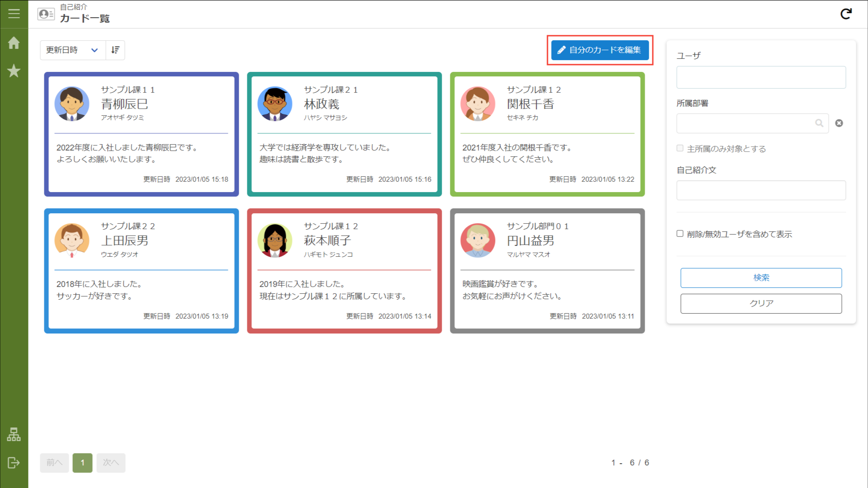Toggle the sort order icon
The width and height of the screenshot is (868, 488).
115,50
